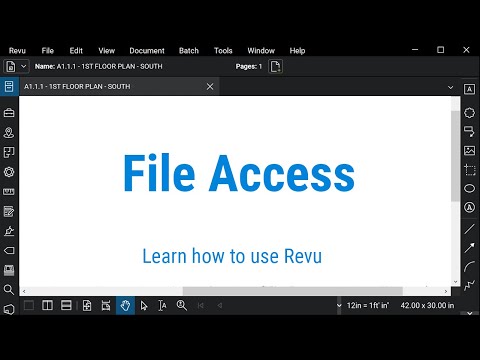The height and width of the screenshot is (360, 480).
Task: Select the Snapshot crop tool
Action: pos(469,170)
